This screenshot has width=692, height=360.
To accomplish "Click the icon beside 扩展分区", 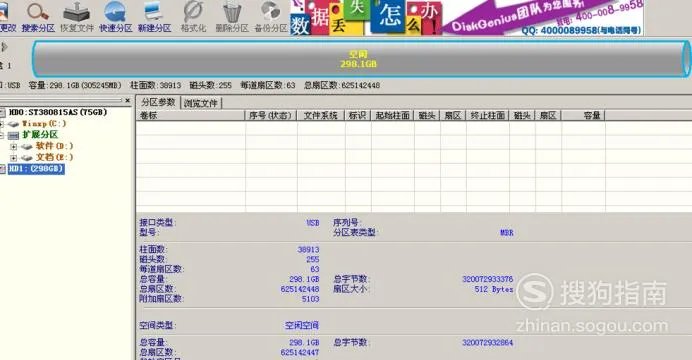I will [x=13, y=135].
